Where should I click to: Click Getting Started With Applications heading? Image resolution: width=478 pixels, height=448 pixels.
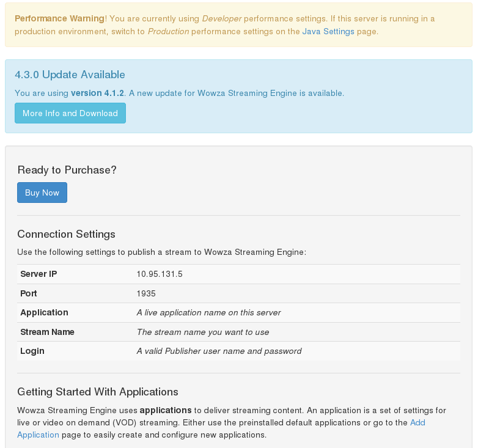(98, 392)
